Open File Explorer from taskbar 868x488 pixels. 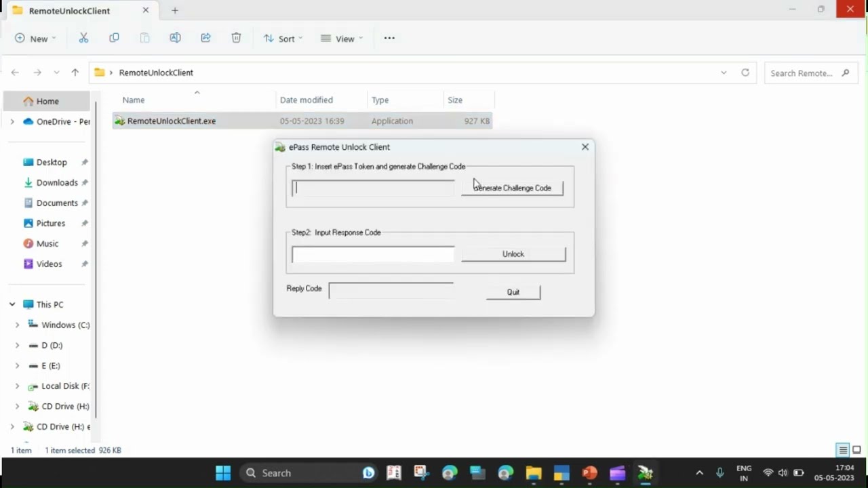533,472
